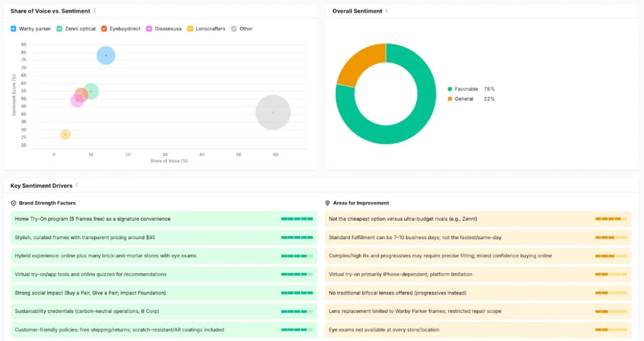Viewport: 644px width, 341px height.
Task: Uncheck the Warby parker legend checkbox
Action: coord(14,29)
